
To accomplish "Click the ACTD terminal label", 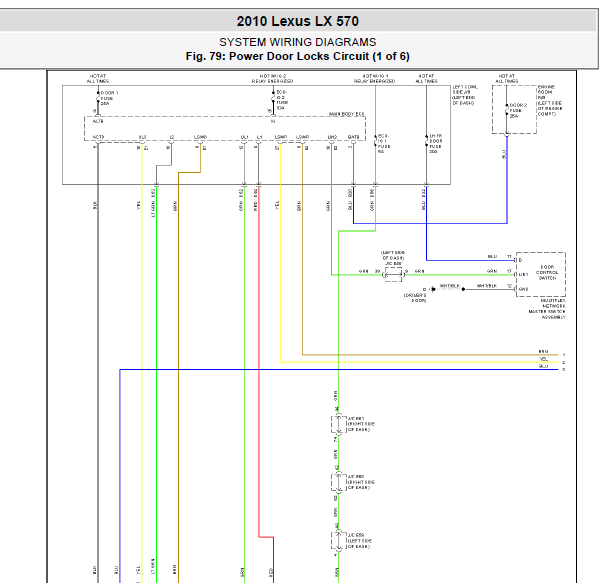I will click(98, 137).
